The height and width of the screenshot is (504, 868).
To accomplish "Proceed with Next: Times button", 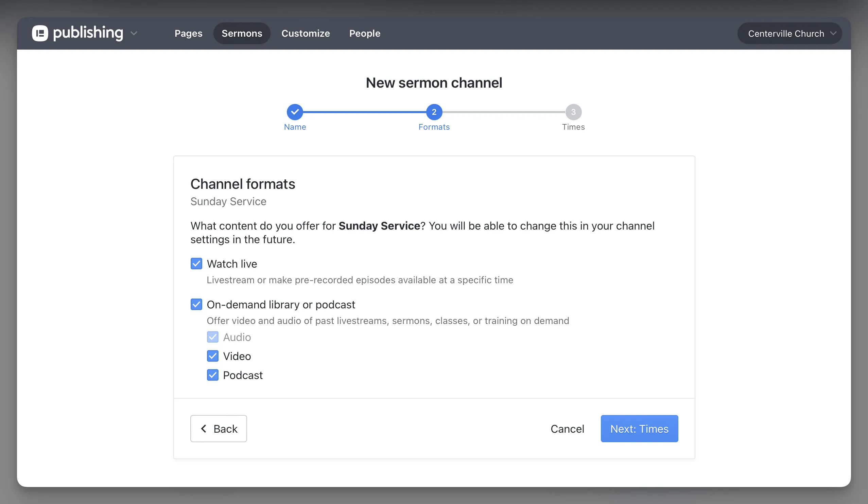I will point(639,429).
